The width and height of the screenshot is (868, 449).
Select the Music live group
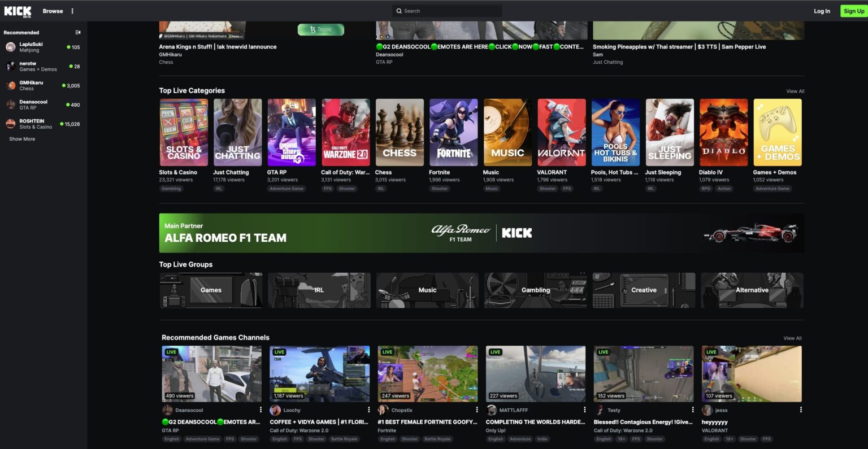[427, 290]
